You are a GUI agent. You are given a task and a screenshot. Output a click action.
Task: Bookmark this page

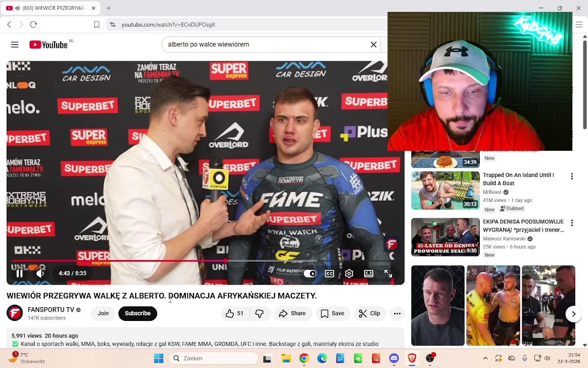tap(96, 25)
